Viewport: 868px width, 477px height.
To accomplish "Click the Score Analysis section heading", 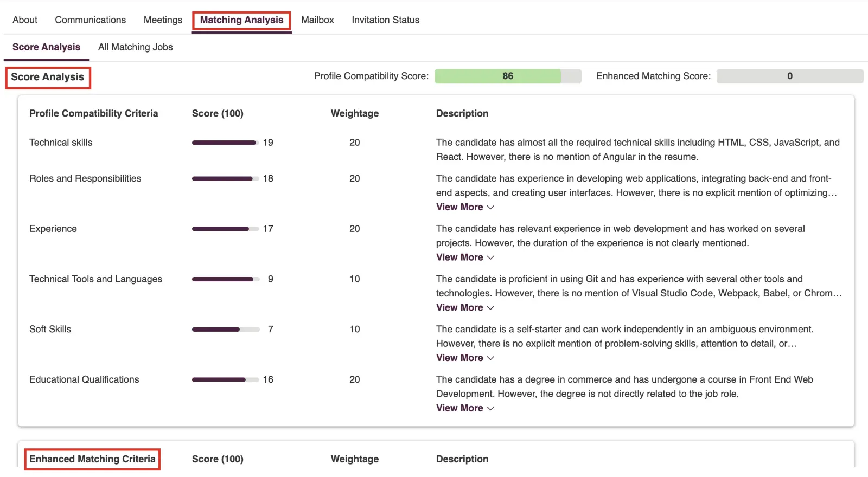I will pos(48,77).
